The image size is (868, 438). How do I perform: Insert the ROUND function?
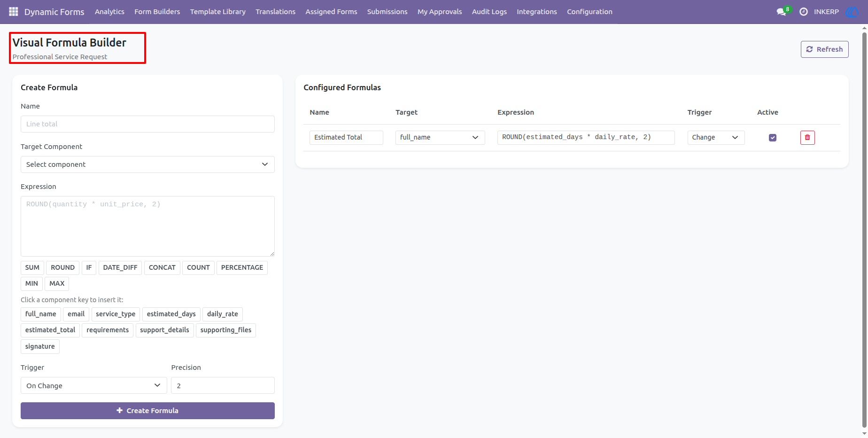point(63,268)
